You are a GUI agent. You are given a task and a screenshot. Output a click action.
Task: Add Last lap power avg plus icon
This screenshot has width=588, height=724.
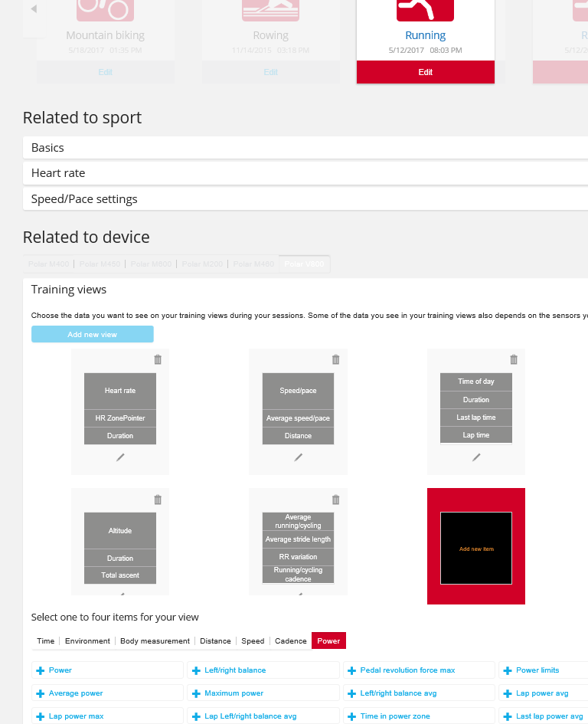(508, 716)
